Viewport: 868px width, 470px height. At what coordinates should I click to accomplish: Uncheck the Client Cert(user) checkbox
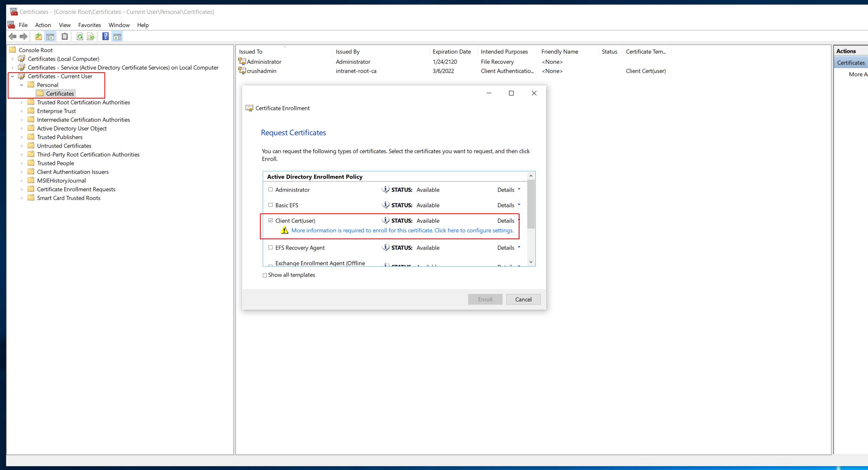[x=270, y=220]
